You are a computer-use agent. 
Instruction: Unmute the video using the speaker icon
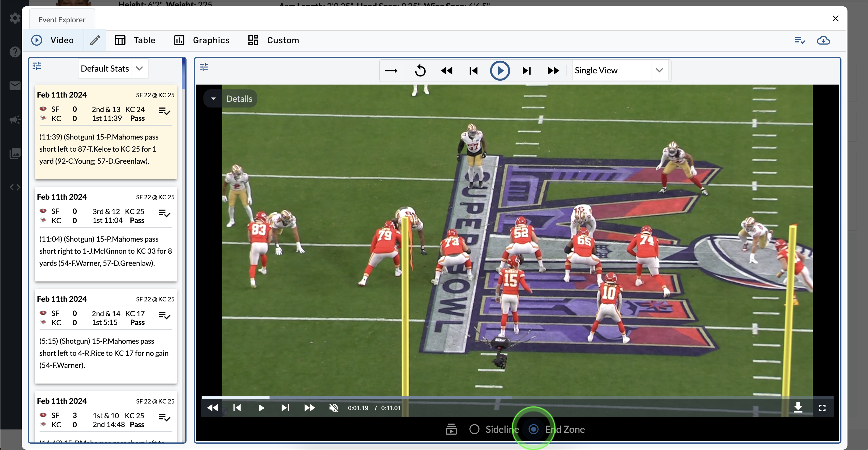tap(333, 408)
